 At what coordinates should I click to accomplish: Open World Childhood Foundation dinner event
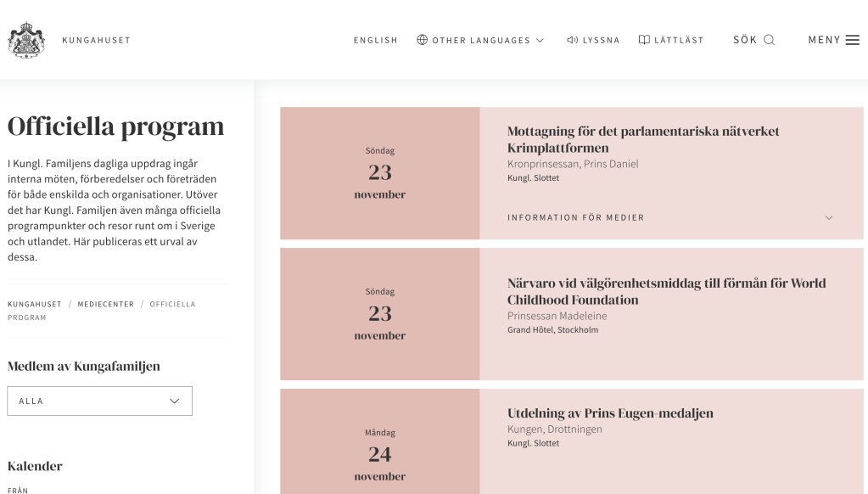coord(667,291)
